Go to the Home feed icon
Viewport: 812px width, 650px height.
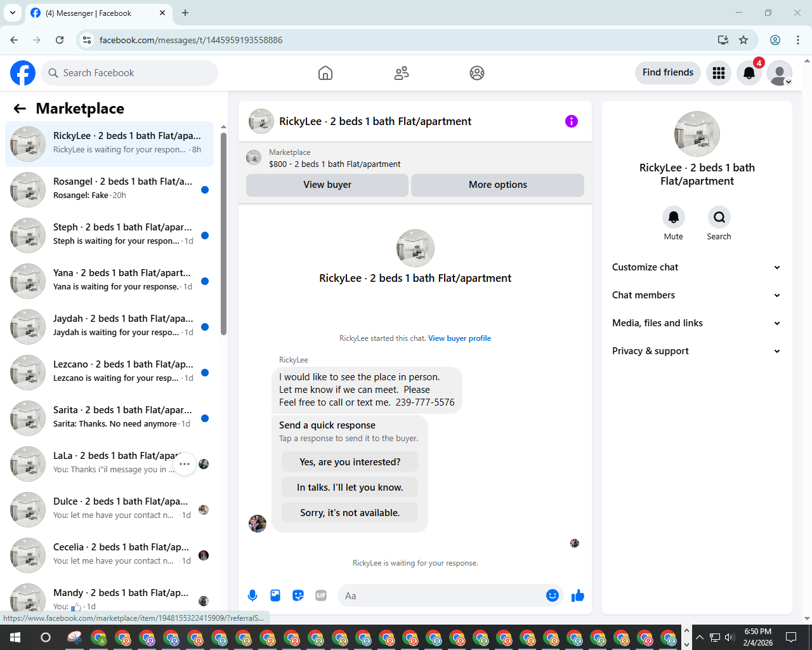pyautogui.click(x=325, y=73)
